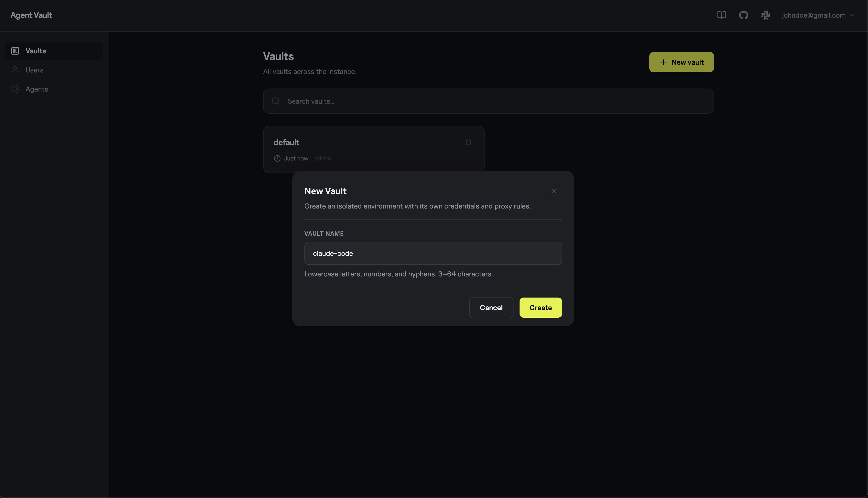The width and height of the screenshot is (868, 498).
Task: Click the search magnifier icon
Action: tap(275, 101)
